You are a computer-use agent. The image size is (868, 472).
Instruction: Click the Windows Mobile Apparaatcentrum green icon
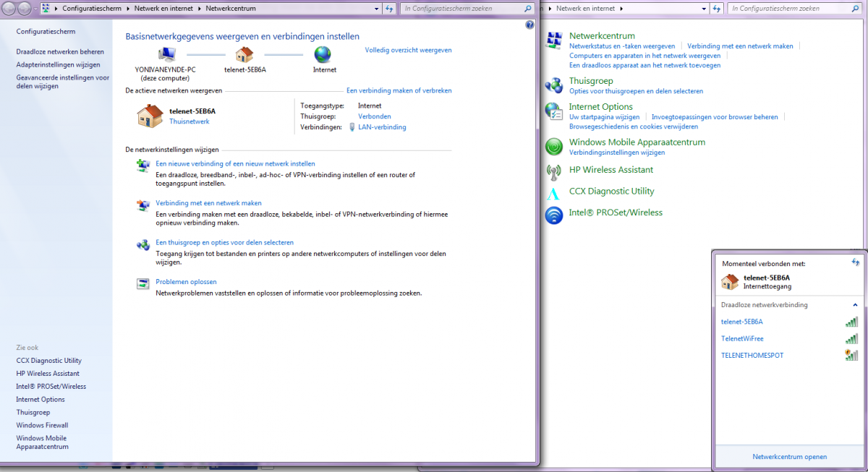tap(554, 147)
